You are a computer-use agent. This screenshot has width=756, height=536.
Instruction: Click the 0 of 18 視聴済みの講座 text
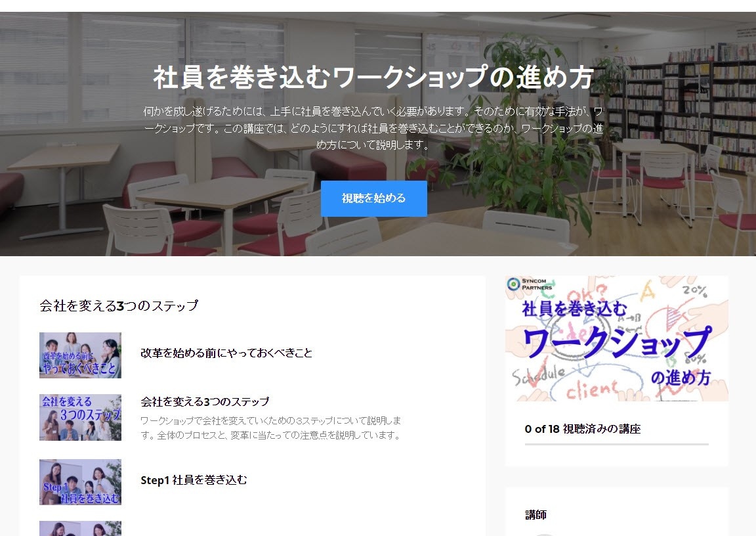click(x=583, y=429)
